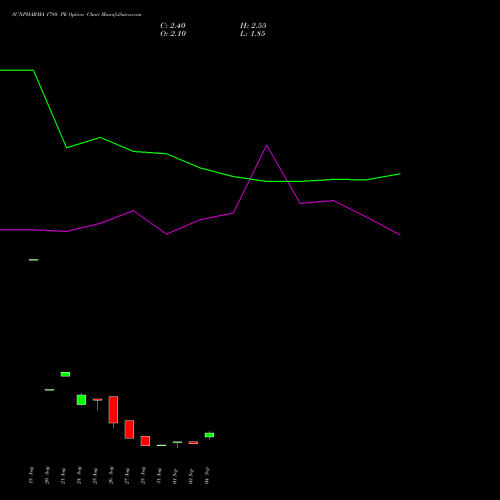Click the 31 Aug date label
The width and height of the screenshot is (500, 500).
point(159,476)
